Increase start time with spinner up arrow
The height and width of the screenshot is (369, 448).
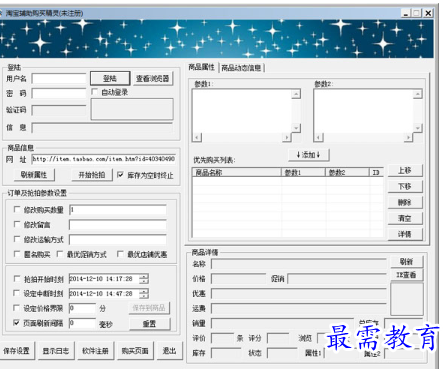click(x=144, y=276)
